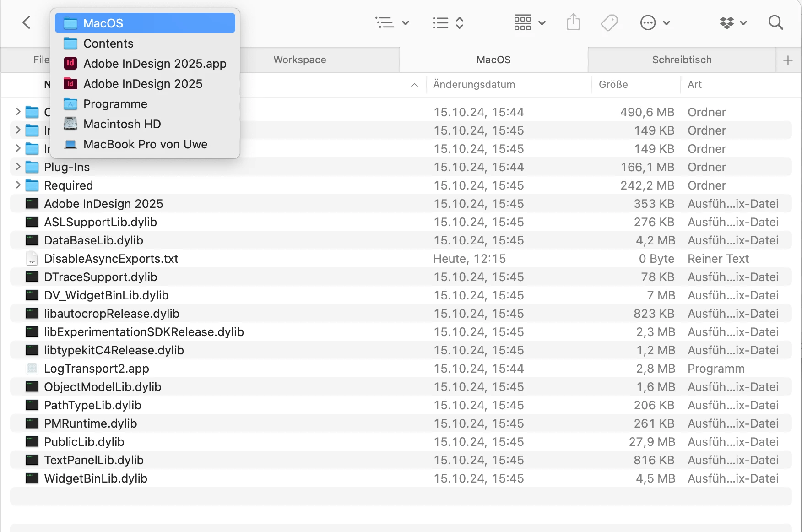This screenshot has width=802, height=532.
Task: Choose Programme in the path popup
Action: [145, 104]
